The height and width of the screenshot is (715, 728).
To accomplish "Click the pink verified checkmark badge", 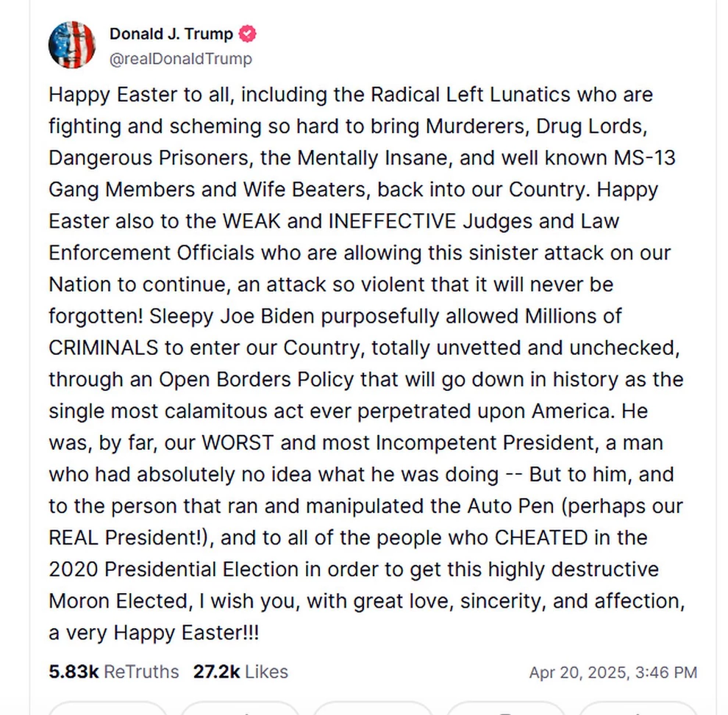I will coord(249,34).
